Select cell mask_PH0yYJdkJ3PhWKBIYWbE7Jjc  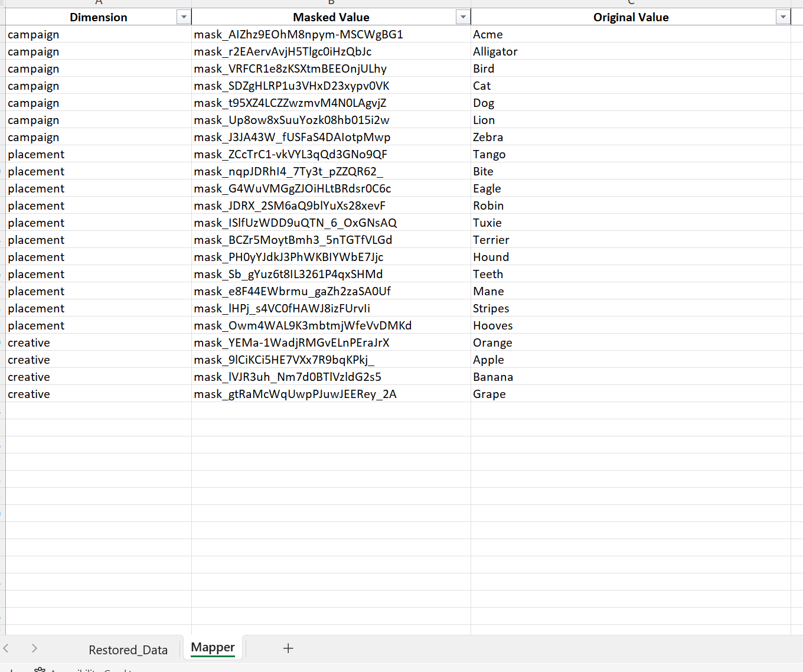pos(331,257)
